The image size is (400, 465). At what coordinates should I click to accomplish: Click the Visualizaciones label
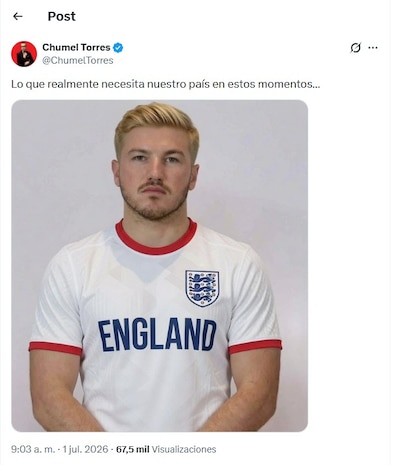pos(184,449)
